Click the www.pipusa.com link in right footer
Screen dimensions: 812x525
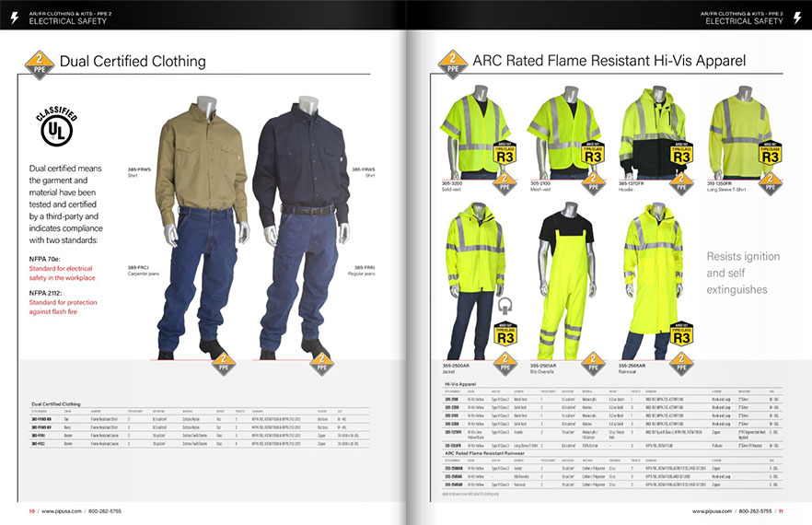click(x=712, y=511)
